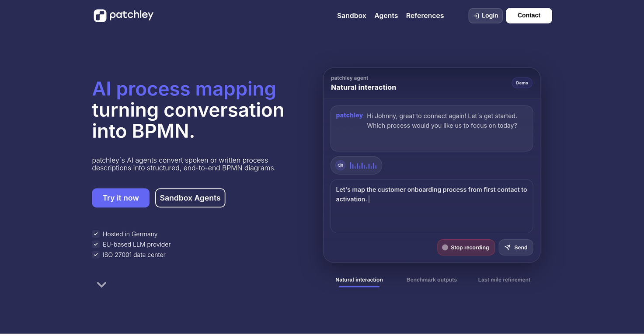Select the Send paper-plane icon
The height and width of the screenshot is (336, 644).
tap(508, 247)
